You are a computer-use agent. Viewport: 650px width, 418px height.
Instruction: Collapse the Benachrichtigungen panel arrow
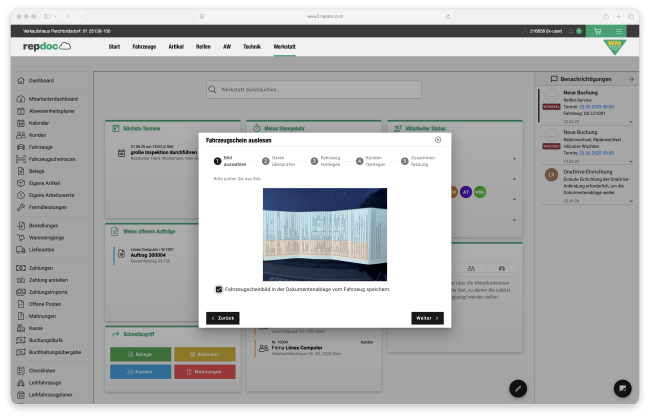pos(631,77)
